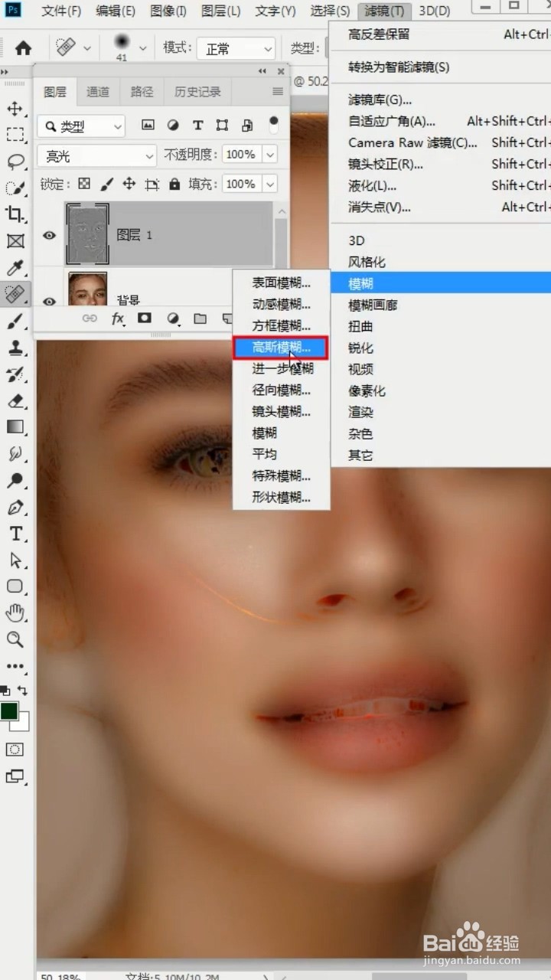Select the Dodge tool
Image resolution: width=551 pixels, height=980 pixels.
coord(15,480)
